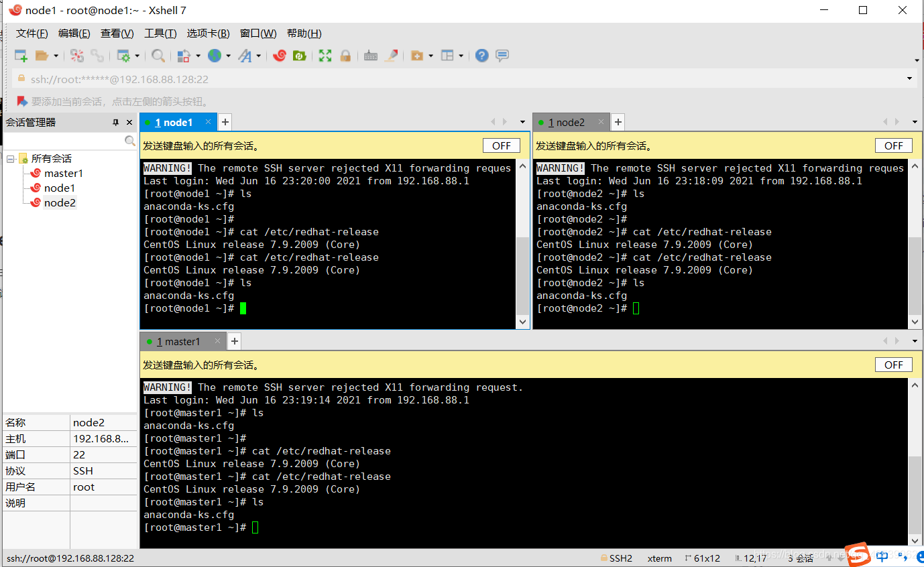Open tab list dropdown in node1 pane
The width and height of the screenshot is (924, 567).
pos(522,122)
